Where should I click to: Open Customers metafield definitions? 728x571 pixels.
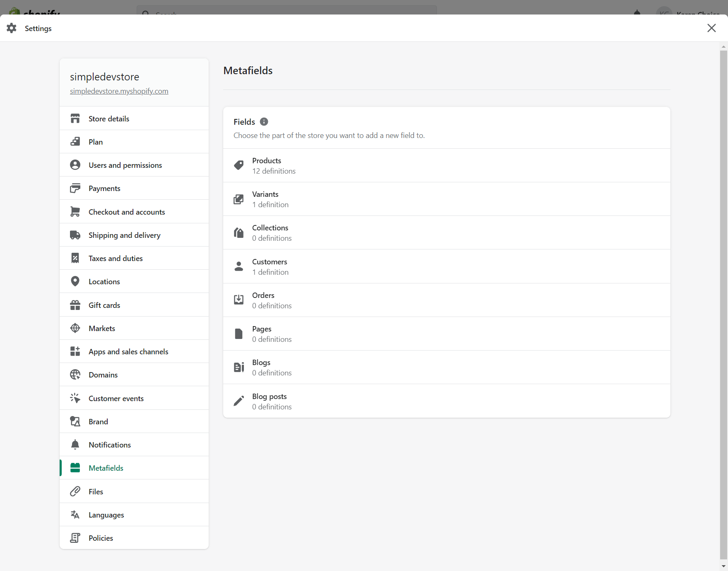(447, 266)
